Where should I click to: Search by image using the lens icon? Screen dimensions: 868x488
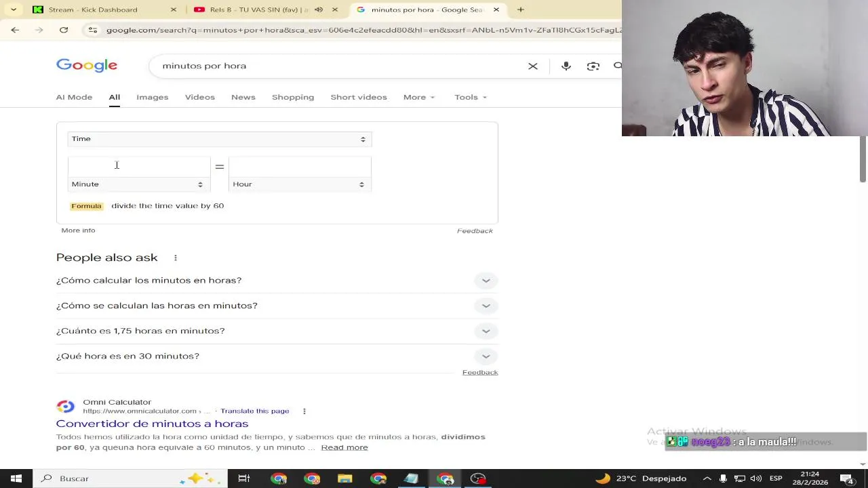click(x=593, y=66)
